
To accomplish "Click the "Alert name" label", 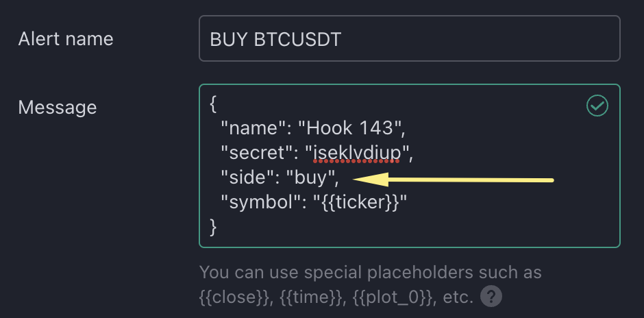I will pyautogui.click(x=66, y=39).
